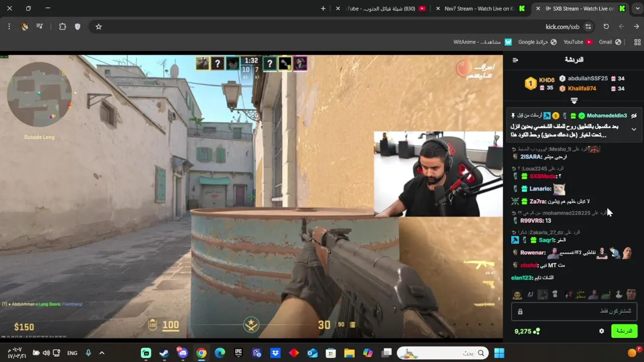Click the kick.com/sxb address bar
The height and width of the screenshot is (362, 644).
342,27
